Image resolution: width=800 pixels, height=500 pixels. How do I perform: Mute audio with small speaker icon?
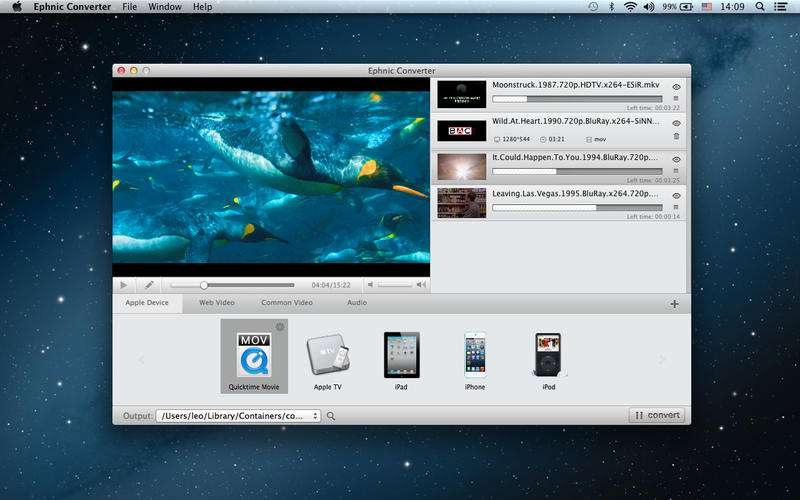(x=370, y=285)
